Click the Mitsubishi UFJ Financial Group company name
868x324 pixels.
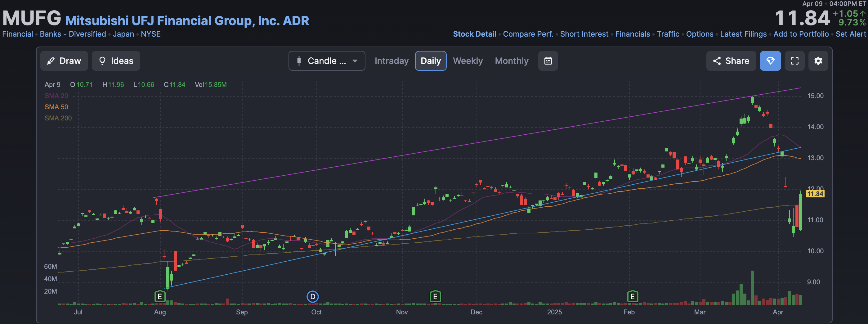(x=187, y=20)
